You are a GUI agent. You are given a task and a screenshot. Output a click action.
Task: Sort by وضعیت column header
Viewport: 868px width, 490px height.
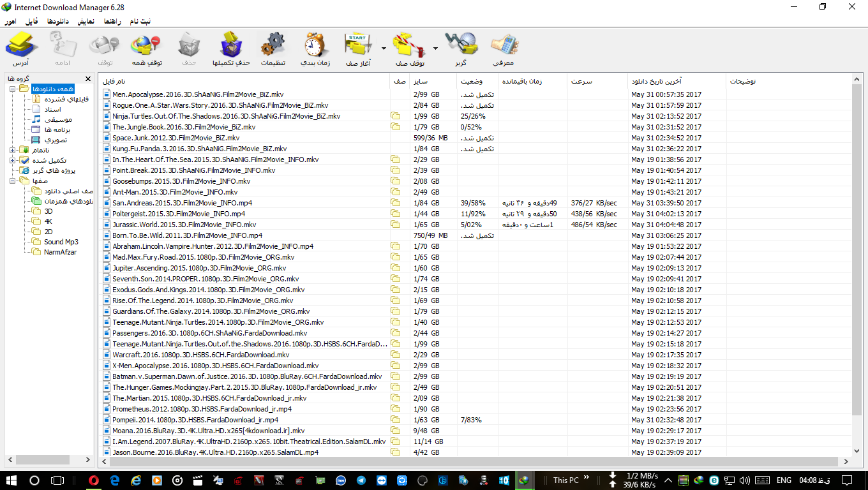coord(477,82)
